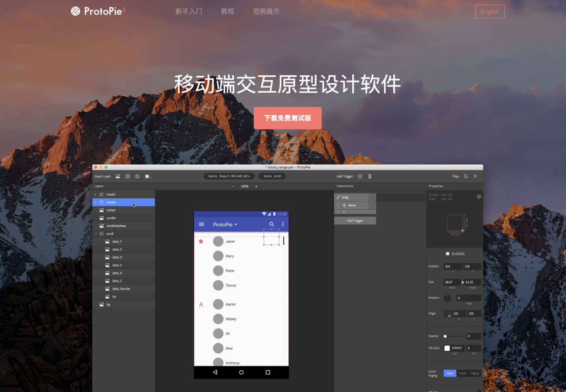Select the scroll layer

124,234
